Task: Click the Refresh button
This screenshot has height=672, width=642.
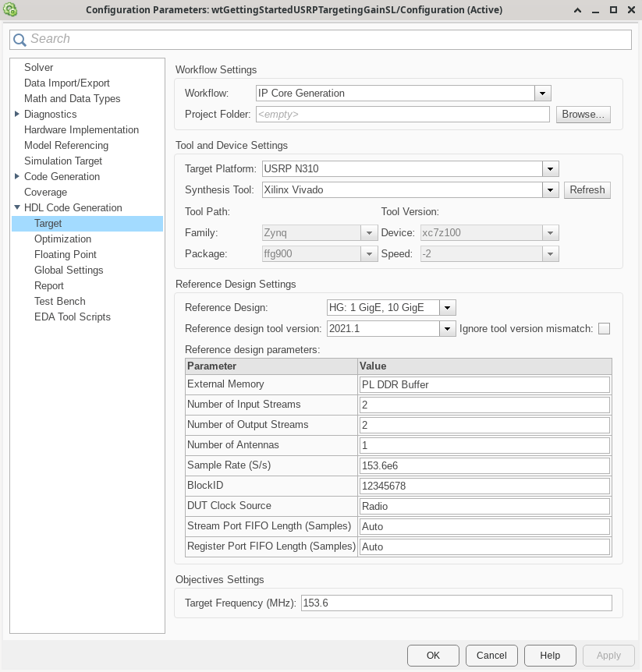Action: tap(587, 190)
